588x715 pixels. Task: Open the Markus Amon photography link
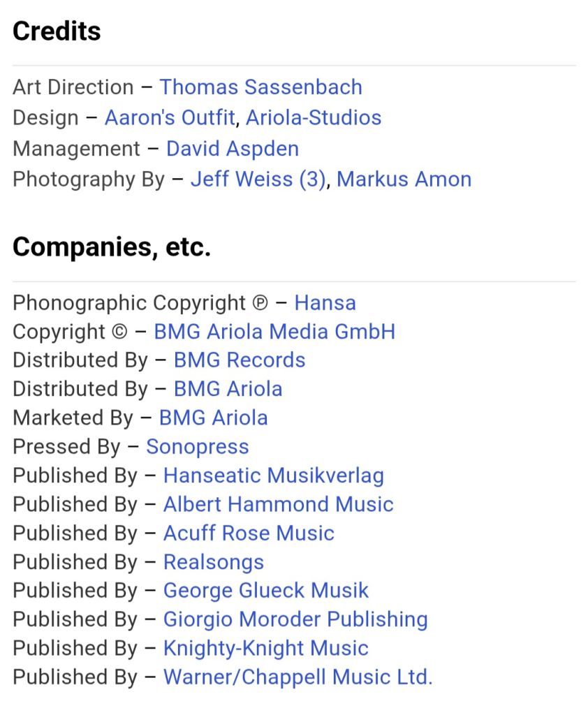pos(404,179)
